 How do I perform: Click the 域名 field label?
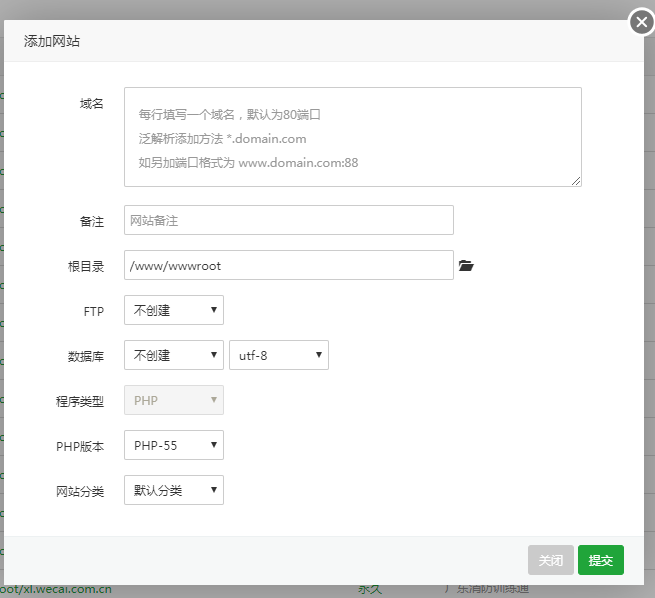[x=91, y=104]
